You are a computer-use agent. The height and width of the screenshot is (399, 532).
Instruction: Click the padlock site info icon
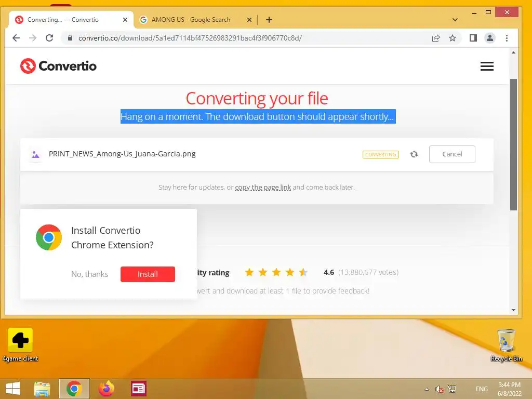pos(70,38)
